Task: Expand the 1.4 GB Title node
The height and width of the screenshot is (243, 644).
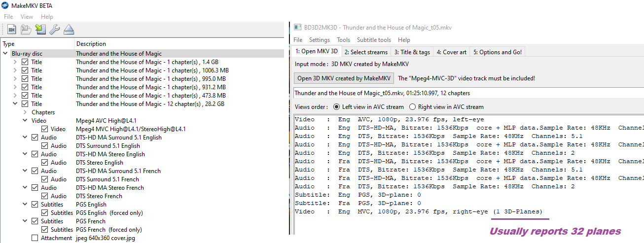Action: tap(15, 62)
